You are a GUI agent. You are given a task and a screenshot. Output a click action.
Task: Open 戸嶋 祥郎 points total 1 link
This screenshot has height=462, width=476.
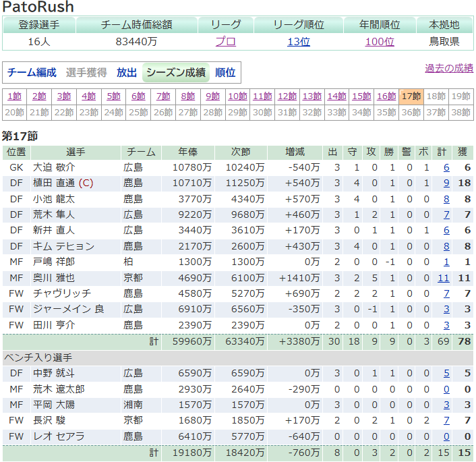point(446,262)
